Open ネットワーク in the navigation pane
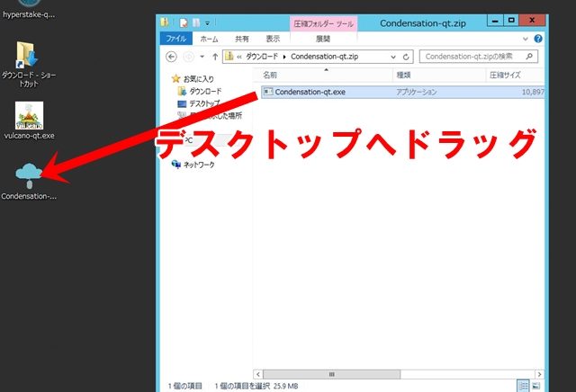This screenshot has width=576, height=392. click(x=193, y=165)
